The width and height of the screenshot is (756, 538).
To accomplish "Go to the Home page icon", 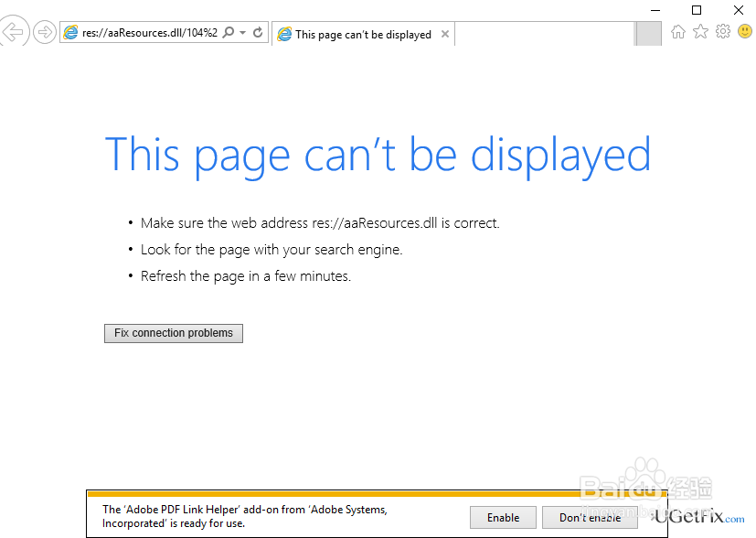I will coord(678,32).
